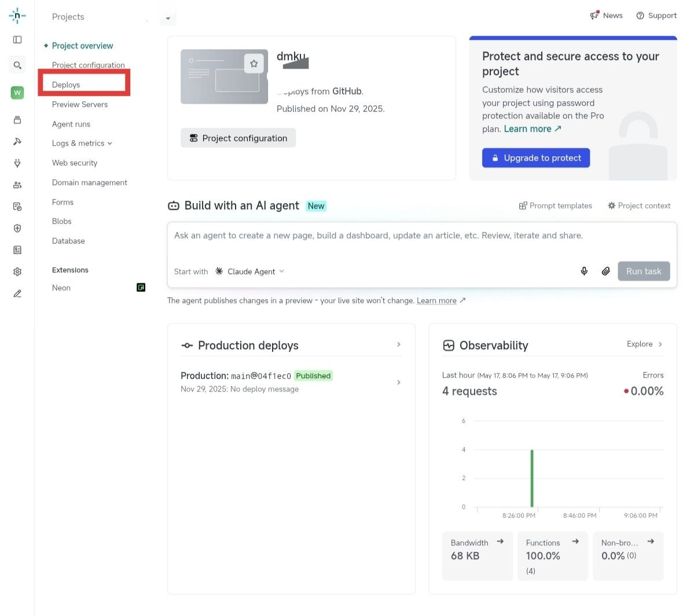Open the stacked projects icon in sidebar

click(17, 120)
